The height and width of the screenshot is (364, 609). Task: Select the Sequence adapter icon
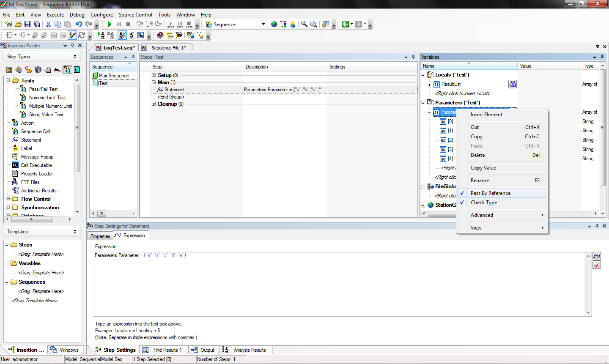point(67,70)
